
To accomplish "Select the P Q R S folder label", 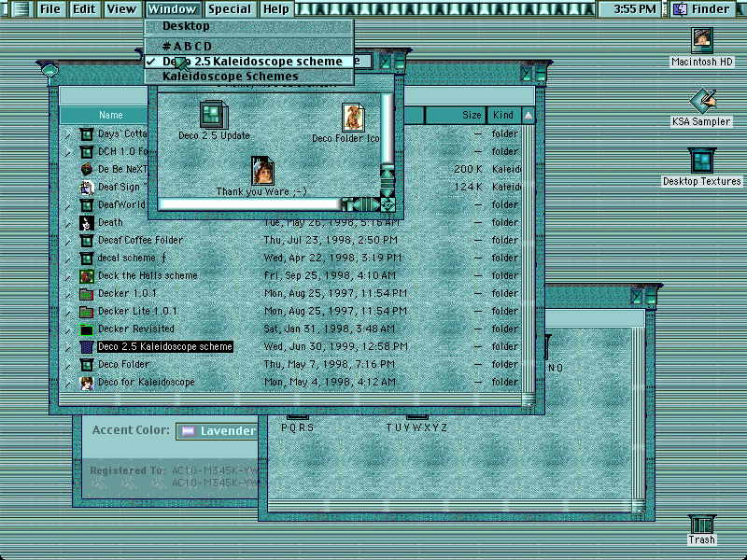I will point(298,427).
